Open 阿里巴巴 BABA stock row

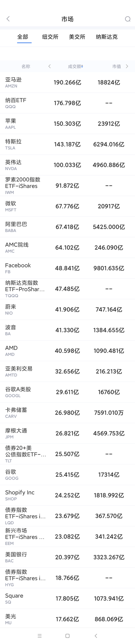point(67,227)
